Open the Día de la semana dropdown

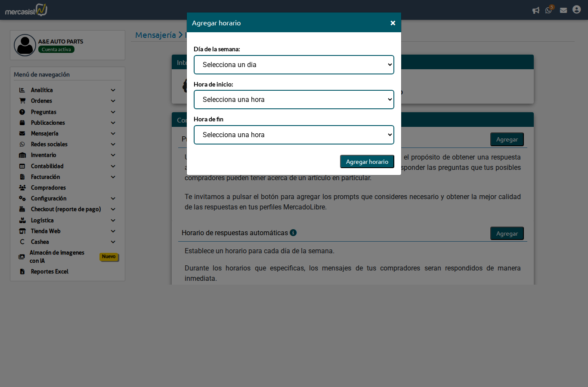point(294,64)
